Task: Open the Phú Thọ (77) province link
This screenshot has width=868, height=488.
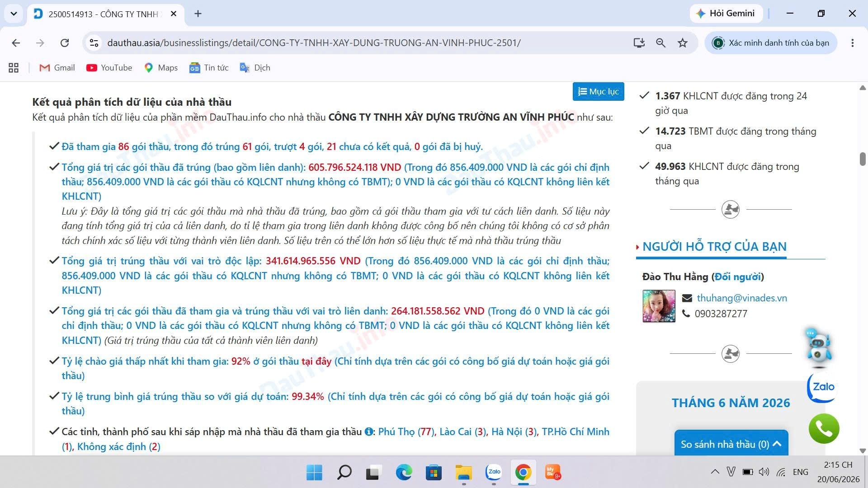Action: (x=405, y=432)
